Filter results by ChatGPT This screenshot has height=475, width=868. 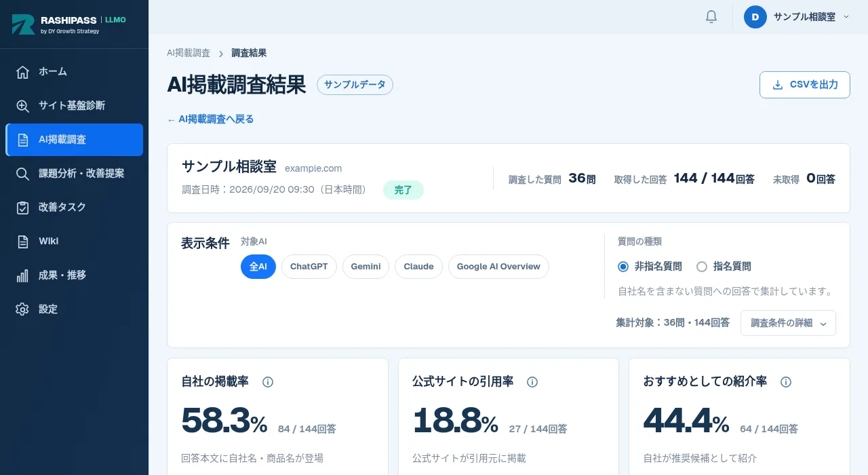pos(309,267)
